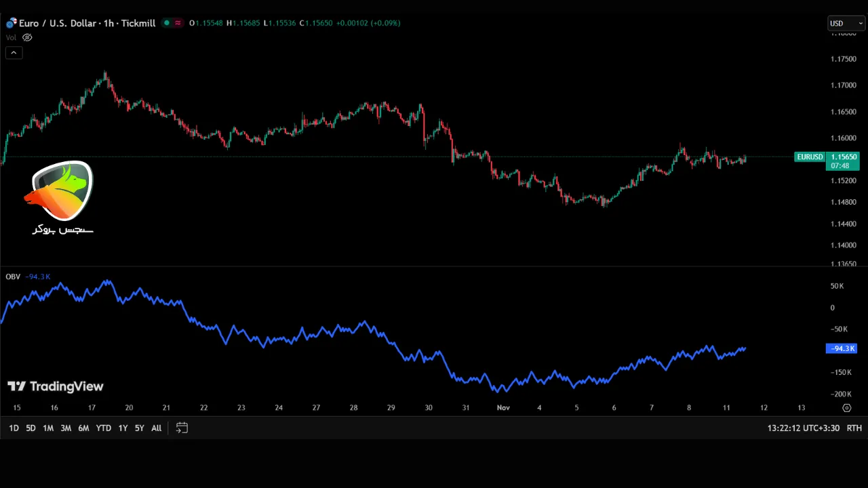Click the green EURUSD 1.15650 price label
The height and width of the screenshot is (488, 868).
click(827, 161)
